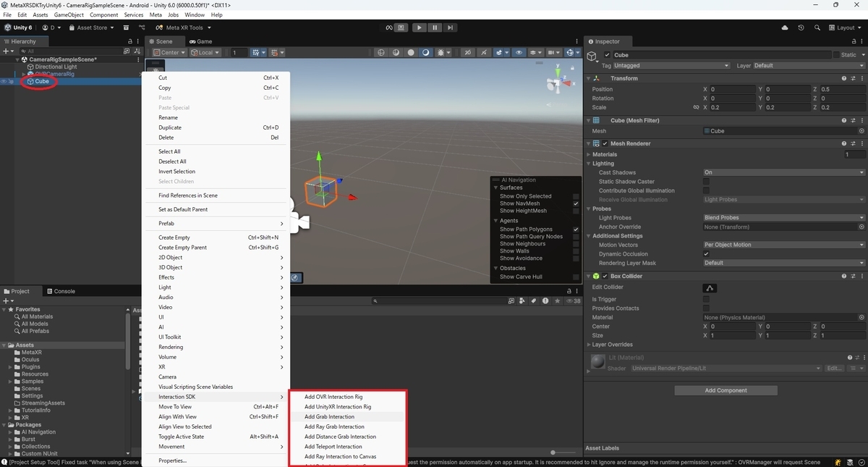Switch to the Console tab
Viewport: 868px width, 467px height.
coord(61,291)
